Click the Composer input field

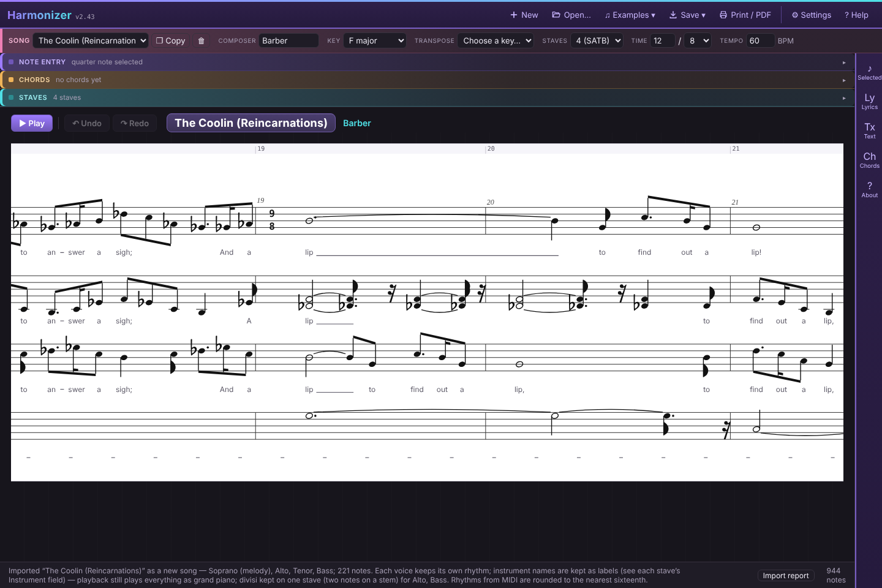point(288,41)
